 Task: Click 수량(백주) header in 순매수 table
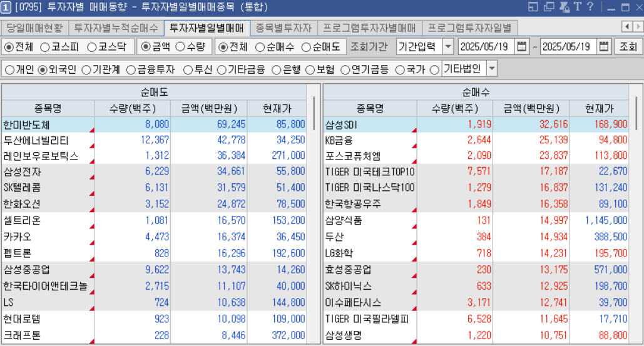455,108
